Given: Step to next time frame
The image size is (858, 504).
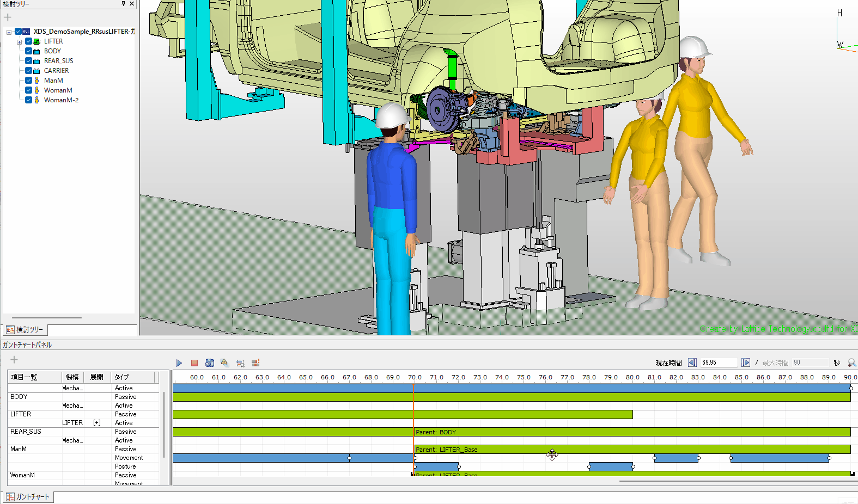Looking at the screenshot, I should (x=746, y=362).
